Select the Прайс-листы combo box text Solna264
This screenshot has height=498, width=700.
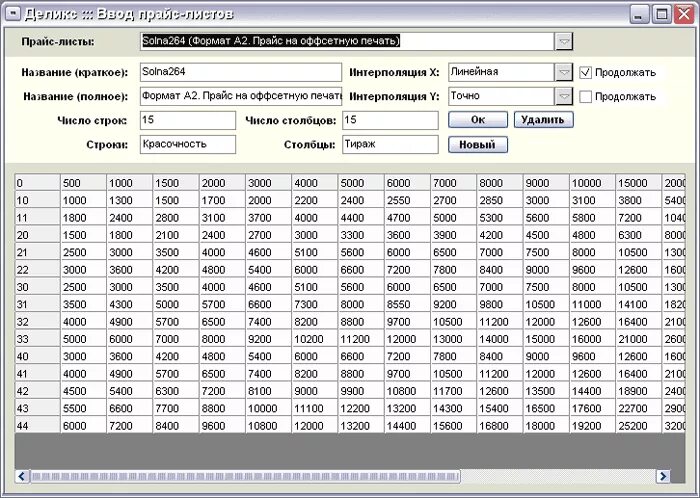347,42
